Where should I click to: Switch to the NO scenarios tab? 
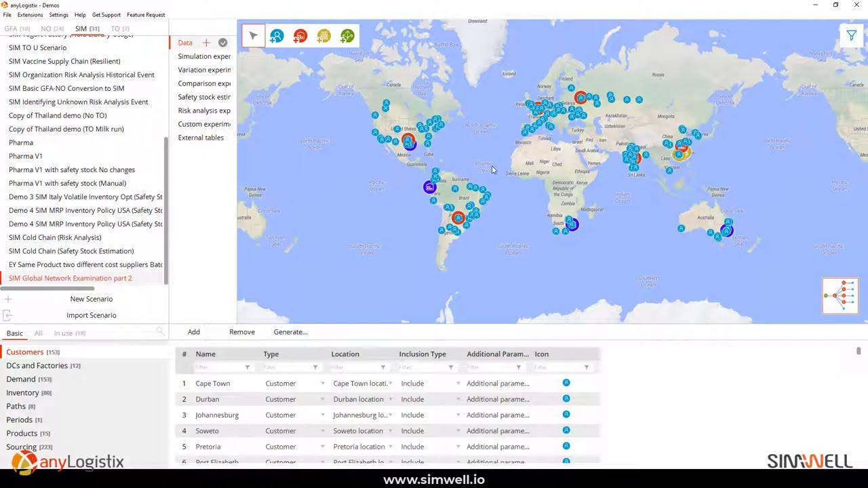point(52,28)
